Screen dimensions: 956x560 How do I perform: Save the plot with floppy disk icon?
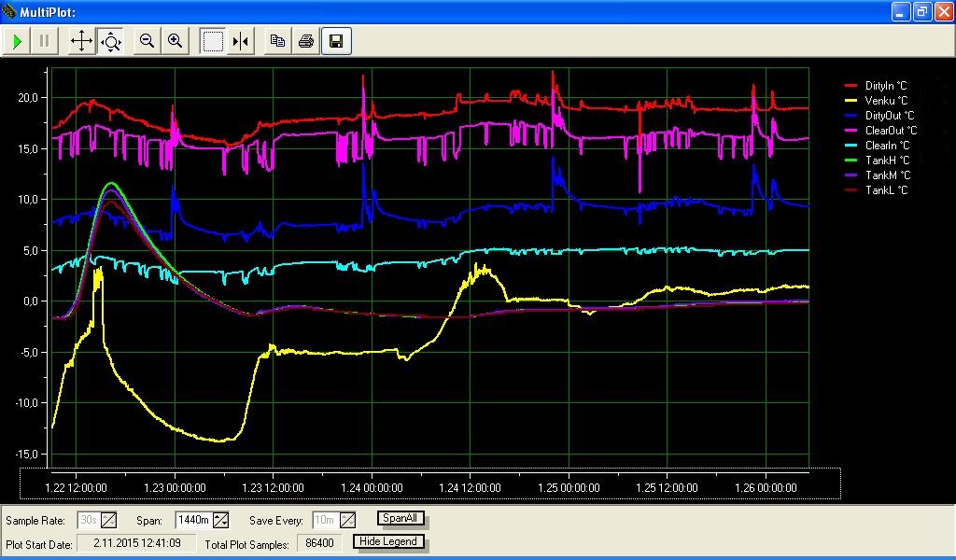[336, 41]
